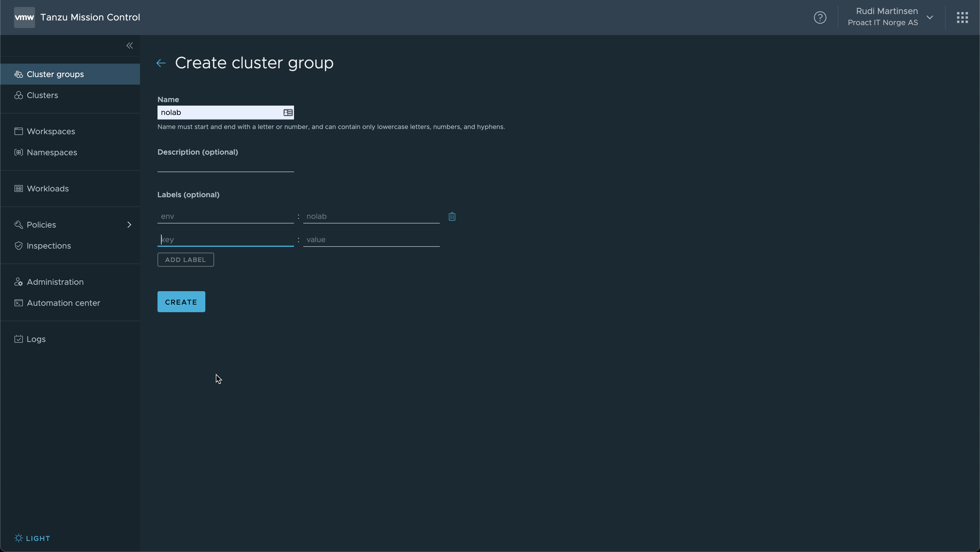Screen dimensions: 980x552
Task: Delete the env:nolab label with trash icon
Action: [x=452, y=216]
